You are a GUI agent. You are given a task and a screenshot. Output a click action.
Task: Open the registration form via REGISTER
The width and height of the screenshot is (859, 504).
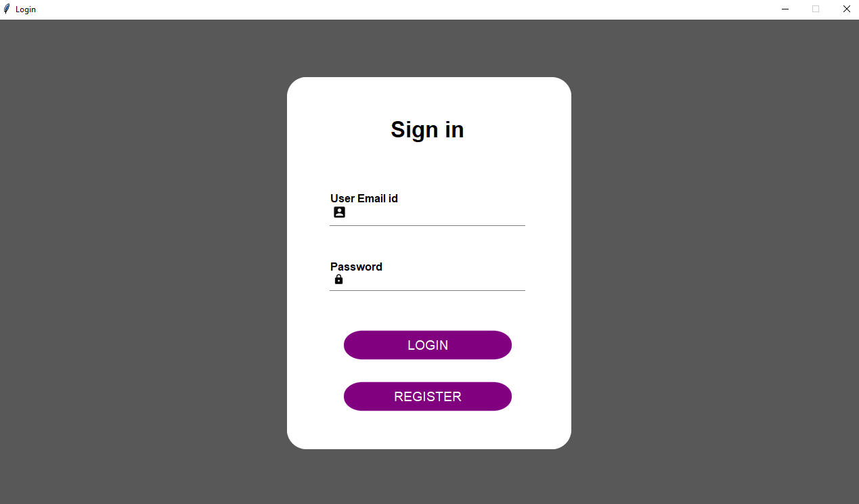[x=427, y=396]
